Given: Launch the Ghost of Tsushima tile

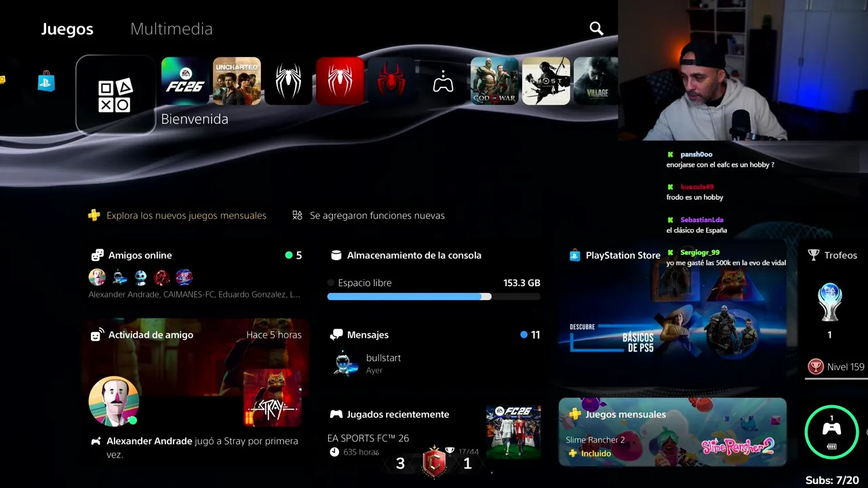Looking at the screenshot, I should point(546,81).
